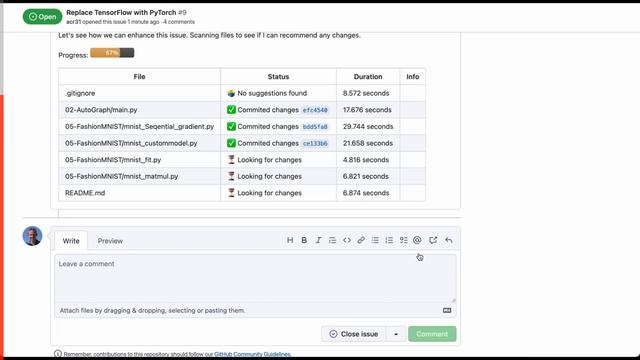640x360 pixels.
Task: Click the Open issue status badge
Action: pos(42,17)
